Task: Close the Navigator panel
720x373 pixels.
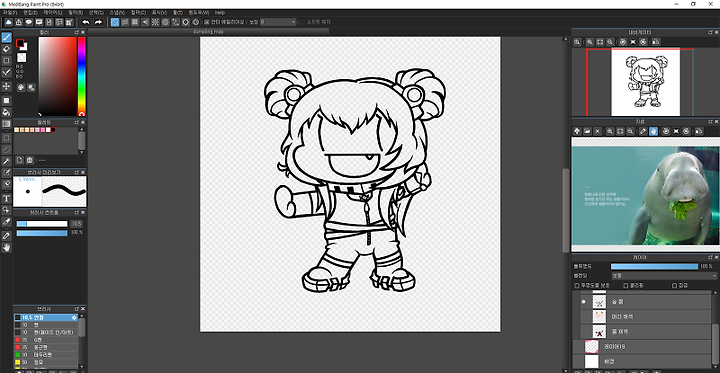Action: coord(716,32)
